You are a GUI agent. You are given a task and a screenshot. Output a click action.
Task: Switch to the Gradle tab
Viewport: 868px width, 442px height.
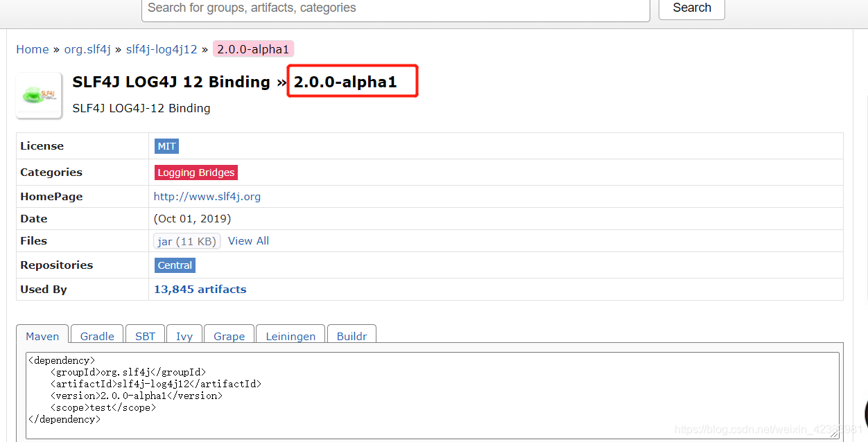(96, 336)
